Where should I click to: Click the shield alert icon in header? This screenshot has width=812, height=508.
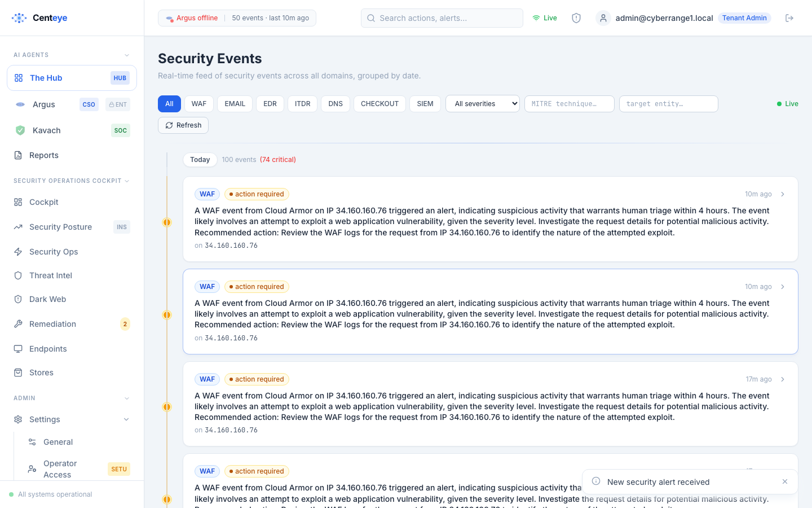tap(576, 18)
